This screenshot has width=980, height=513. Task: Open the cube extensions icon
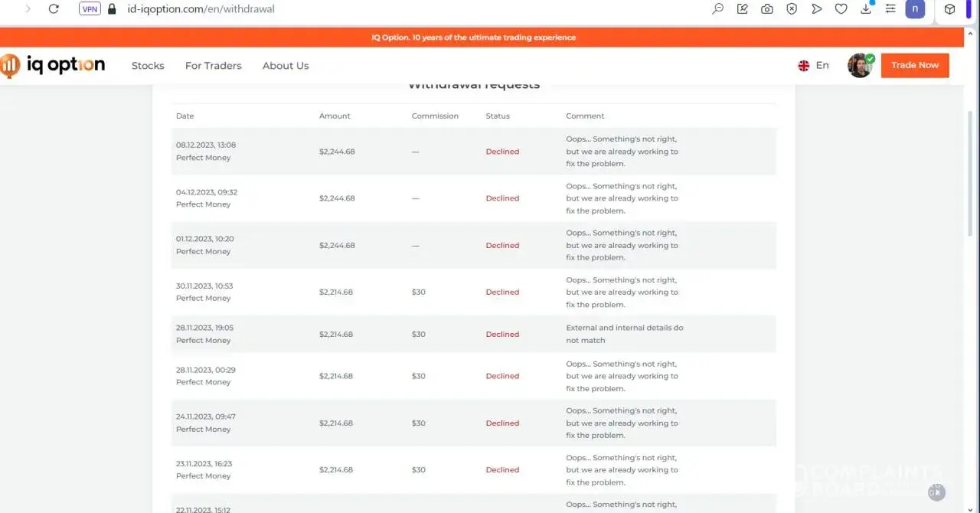(949, 9)
